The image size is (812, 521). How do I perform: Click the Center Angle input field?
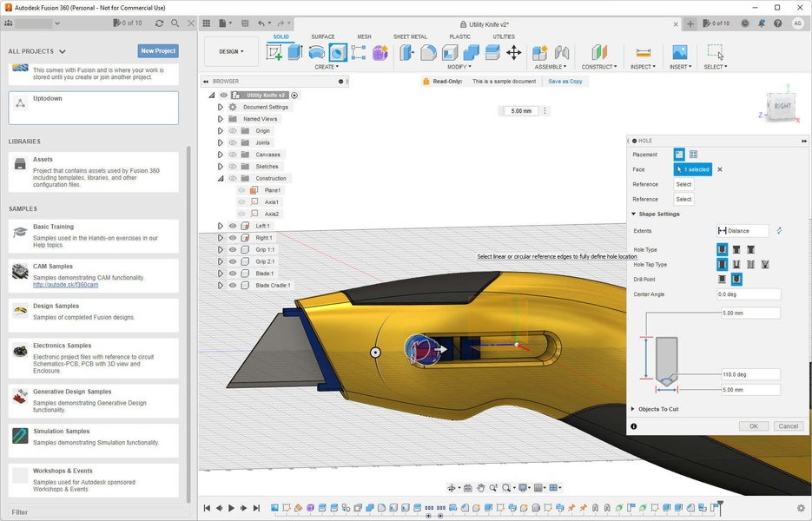point(749,294)
